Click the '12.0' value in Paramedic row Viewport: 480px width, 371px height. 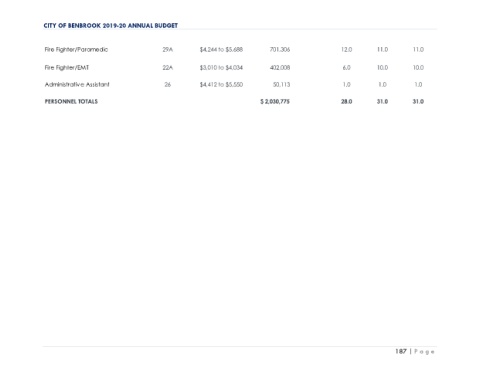tap(346, 50)
